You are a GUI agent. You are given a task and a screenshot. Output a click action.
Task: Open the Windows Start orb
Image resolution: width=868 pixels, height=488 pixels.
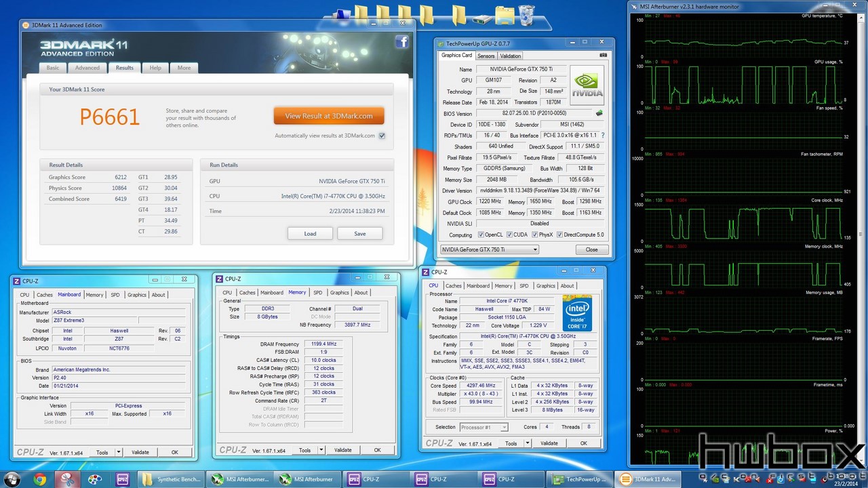point(12,479)
